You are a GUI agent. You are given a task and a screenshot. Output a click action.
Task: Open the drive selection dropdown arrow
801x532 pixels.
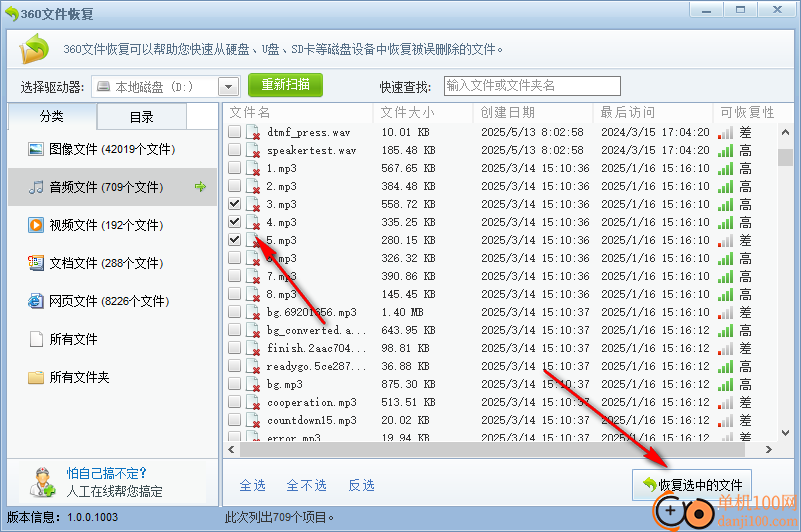point(229,87)
